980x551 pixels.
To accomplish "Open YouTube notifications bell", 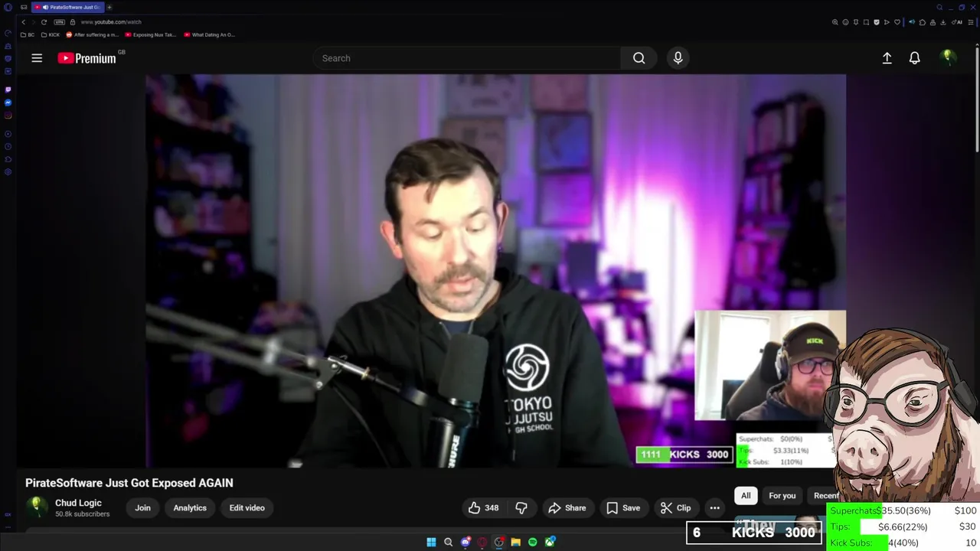I will [914, 58].
